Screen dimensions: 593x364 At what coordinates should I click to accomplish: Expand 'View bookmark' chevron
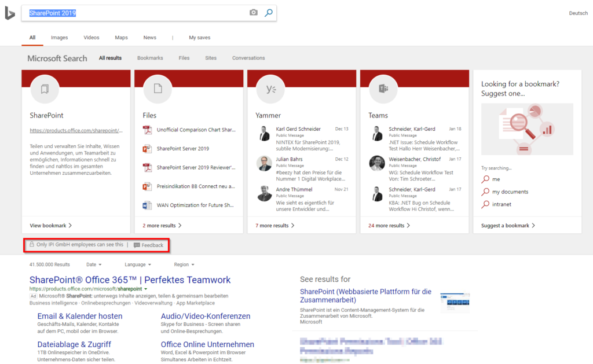point(70,226)
